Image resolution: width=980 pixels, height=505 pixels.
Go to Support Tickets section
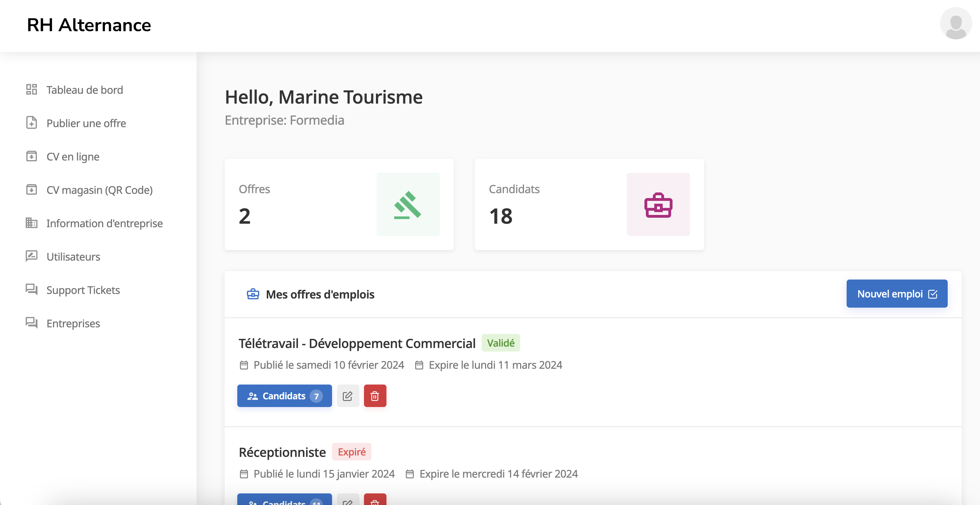coord(83,290)
